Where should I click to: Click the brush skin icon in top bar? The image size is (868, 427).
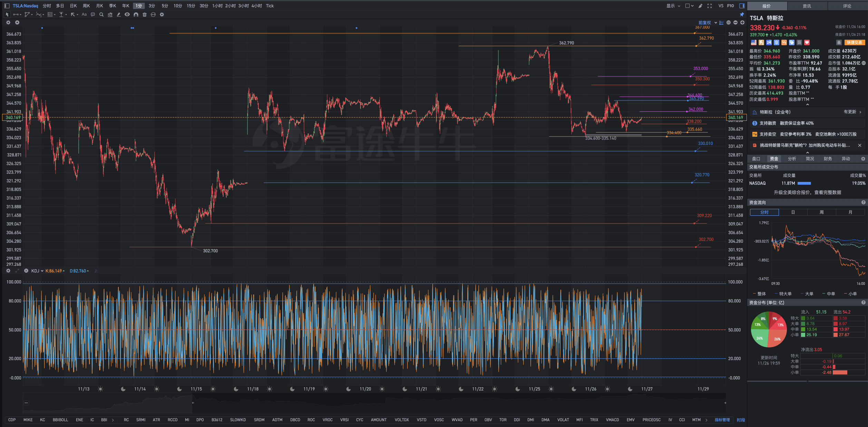[x=700, y=6]
